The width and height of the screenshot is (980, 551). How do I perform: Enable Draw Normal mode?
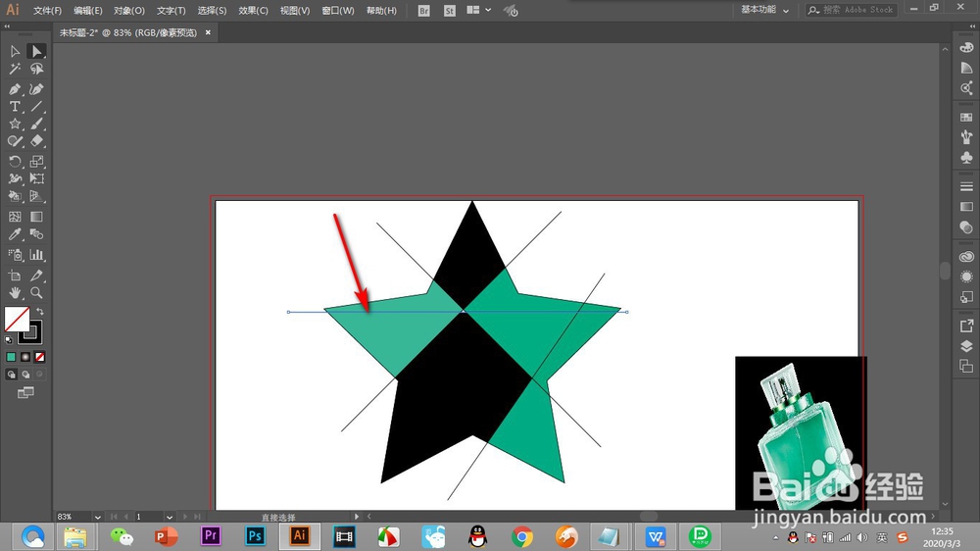[11, 375]
